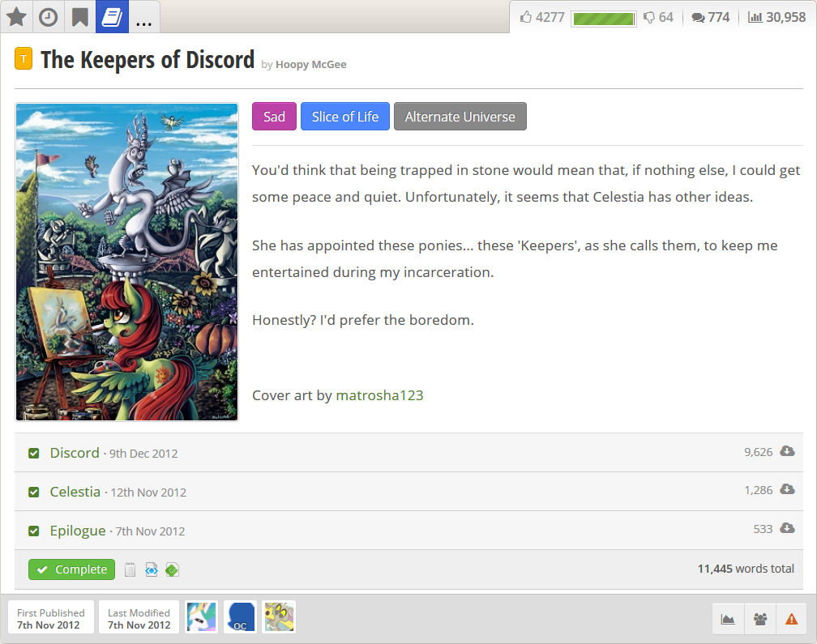Click the star favourite icon

[x=17, y=17]
